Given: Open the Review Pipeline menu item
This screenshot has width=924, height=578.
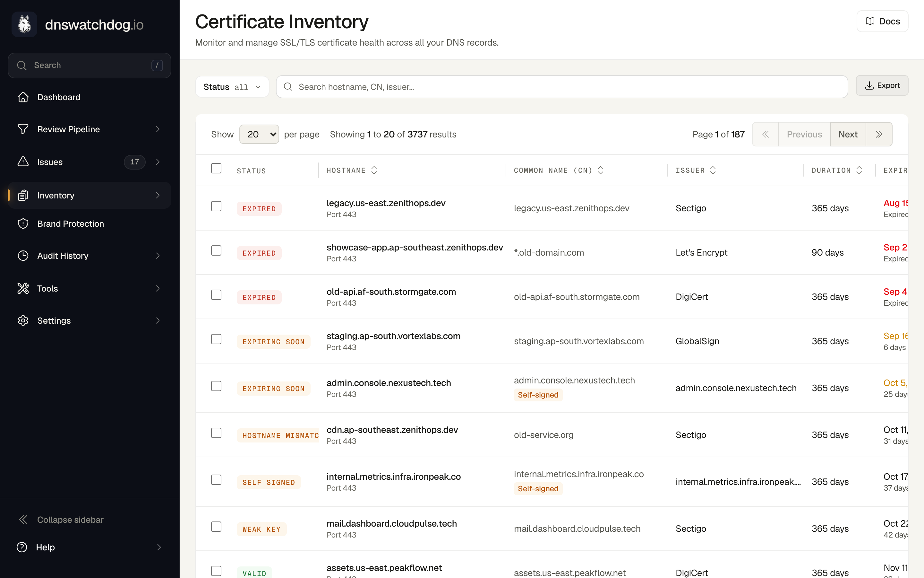Looking at the screenshot, I should pos(89,129).
